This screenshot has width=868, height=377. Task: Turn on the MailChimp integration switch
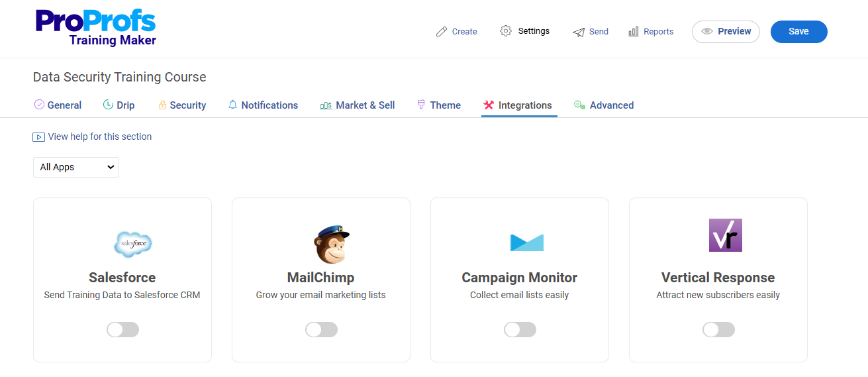[321, 329]
